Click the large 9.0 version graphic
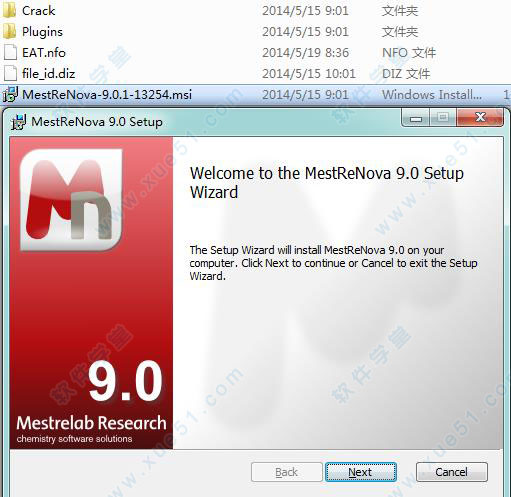511x497 pixels. coord(125,381)
